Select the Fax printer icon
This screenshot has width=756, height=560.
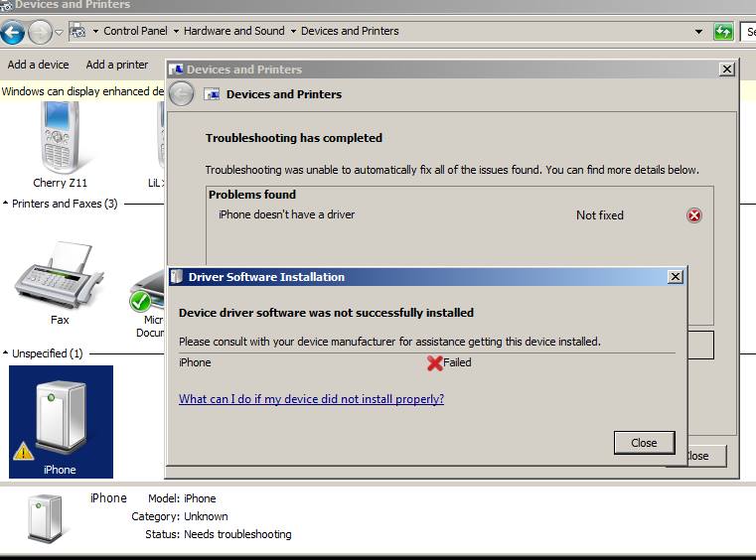coord(60,283)
